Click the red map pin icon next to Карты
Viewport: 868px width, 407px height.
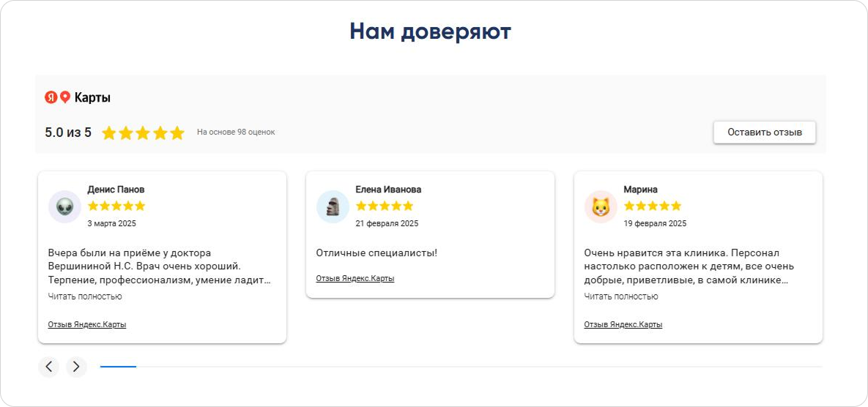tap(64, 98)
